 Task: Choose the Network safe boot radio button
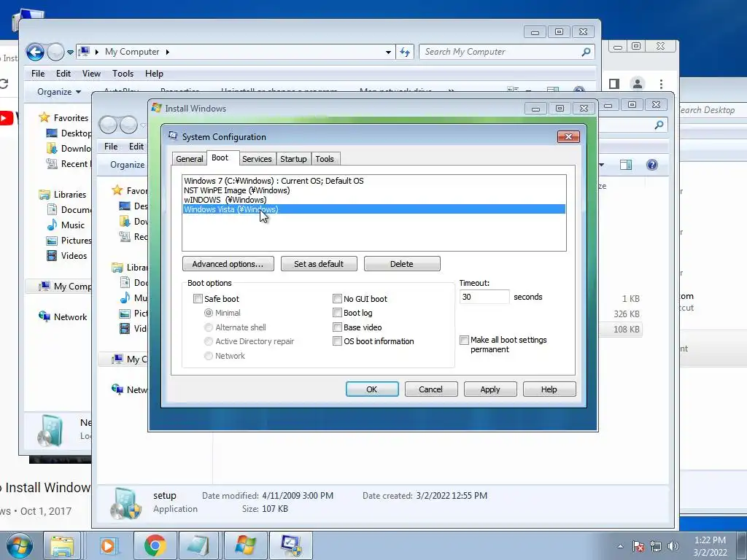(208, 356)
